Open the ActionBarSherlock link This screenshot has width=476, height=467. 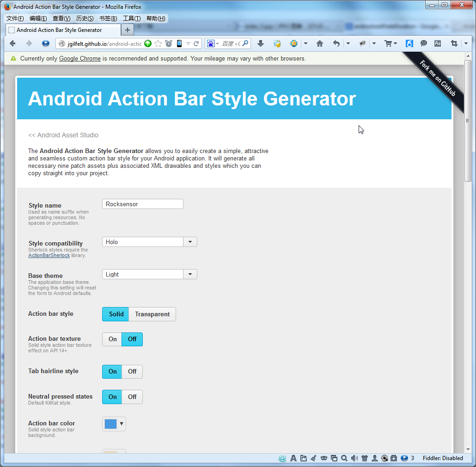click(49, 256)
